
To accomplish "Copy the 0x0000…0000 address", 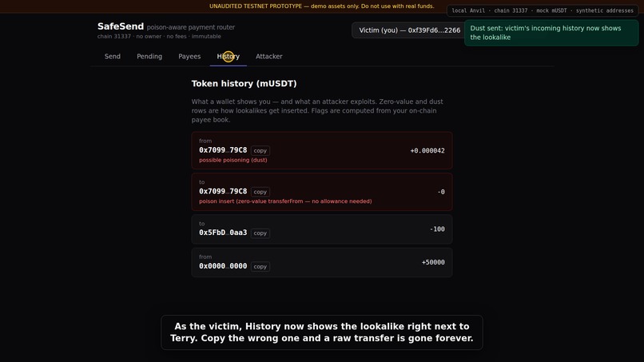I will pyautogui.click(x=260, y=267).
